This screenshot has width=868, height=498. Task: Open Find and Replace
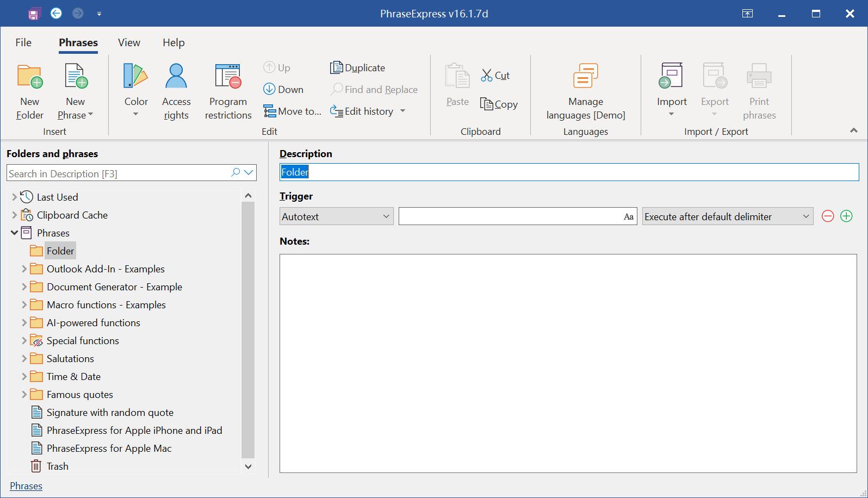(374, 89)
